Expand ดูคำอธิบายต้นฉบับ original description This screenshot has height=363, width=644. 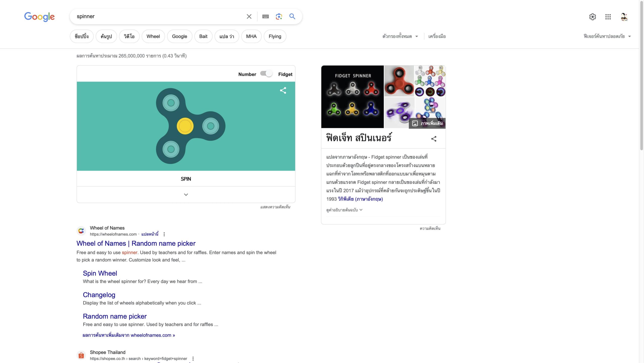[x=344, y=210]
